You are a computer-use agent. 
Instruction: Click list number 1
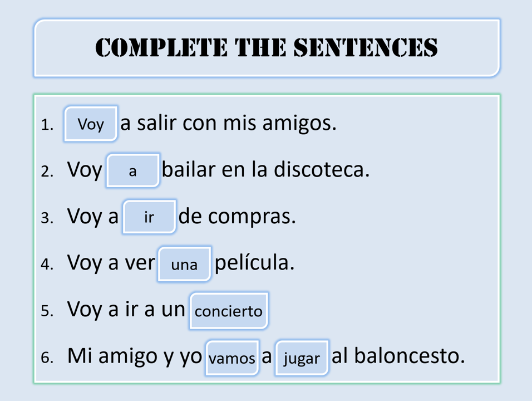pos(47,125)
